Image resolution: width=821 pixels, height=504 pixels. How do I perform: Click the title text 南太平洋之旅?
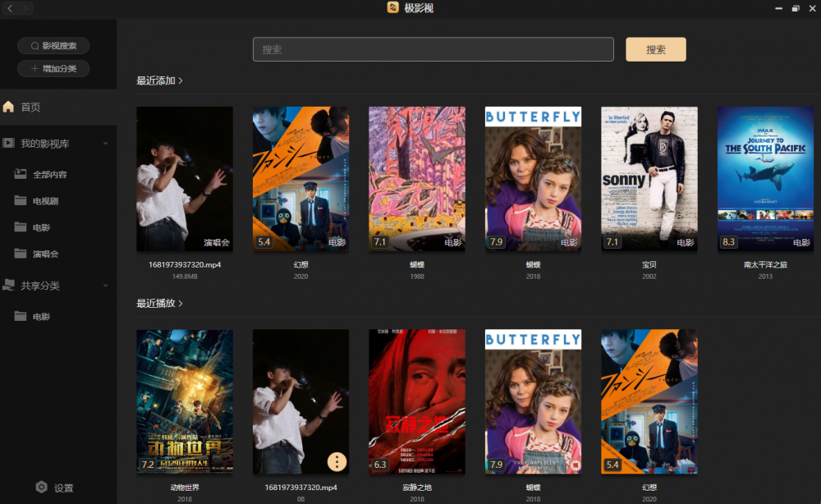765,265
